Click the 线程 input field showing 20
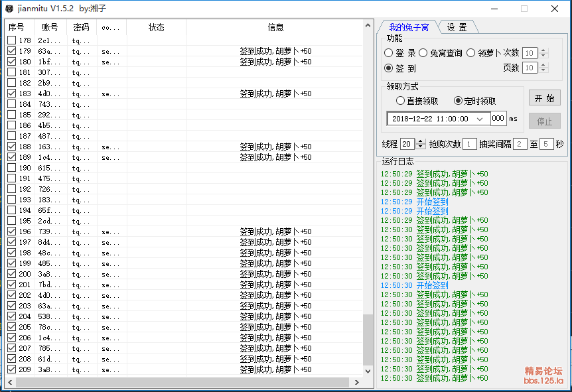The width and height of the screenshot is (572, 392). coord(407,144)
